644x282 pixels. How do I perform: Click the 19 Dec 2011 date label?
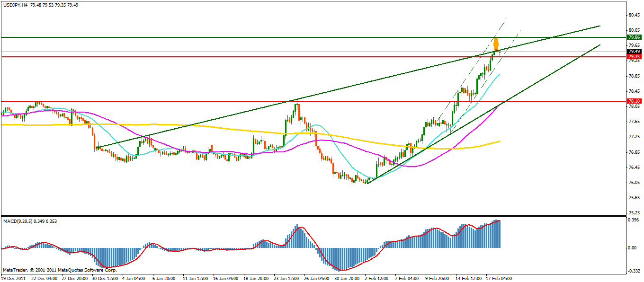click(14, 278)
